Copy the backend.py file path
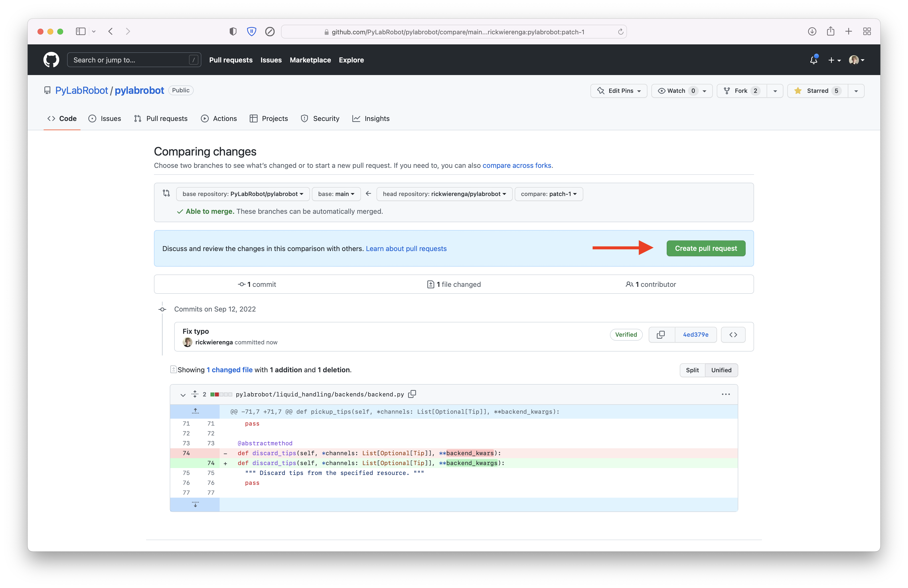Viewport: 908px width, 588px height. [x=412, y=394]
